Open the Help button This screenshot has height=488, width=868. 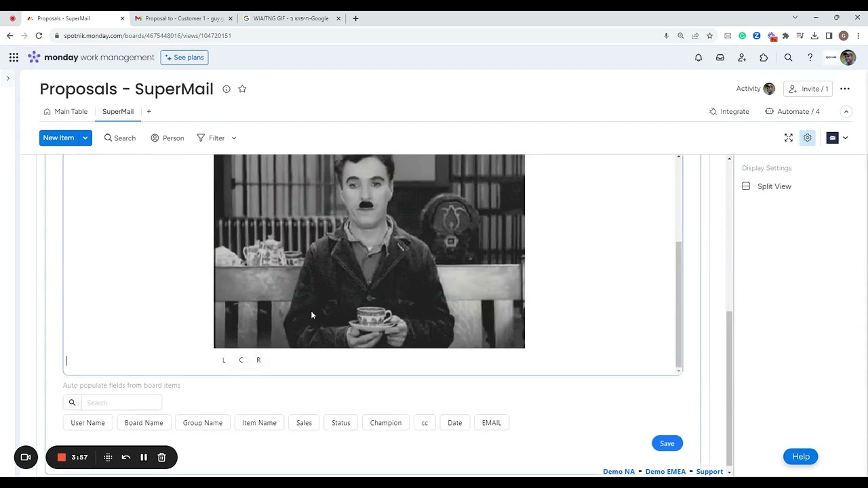pyautogui.click(x=801, y=457)
